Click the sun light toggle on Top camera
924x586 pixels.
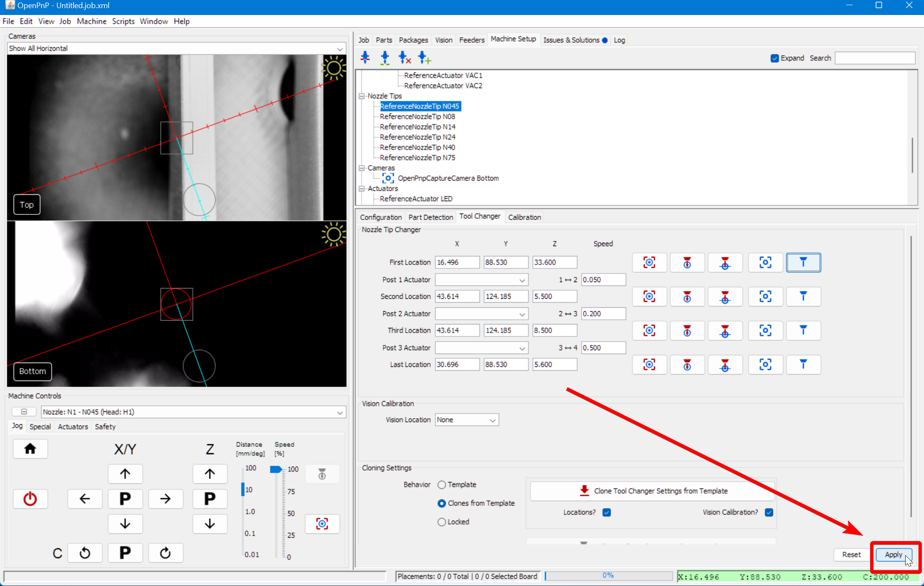point(334,68)
